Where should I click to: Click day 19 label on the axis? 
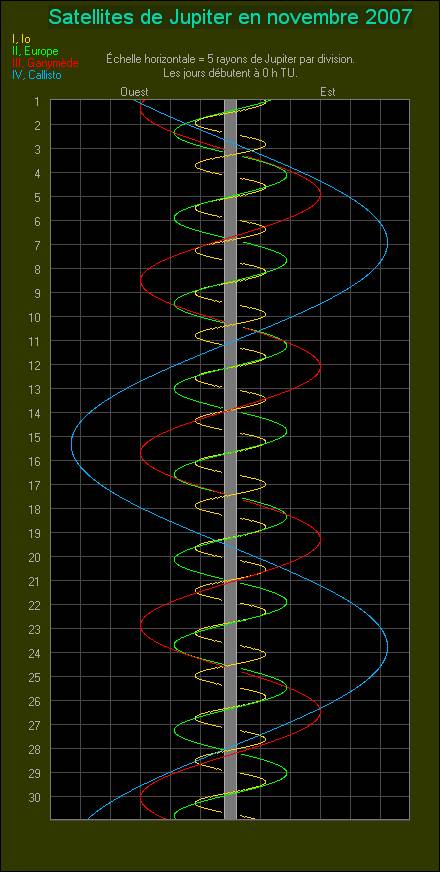34,533
